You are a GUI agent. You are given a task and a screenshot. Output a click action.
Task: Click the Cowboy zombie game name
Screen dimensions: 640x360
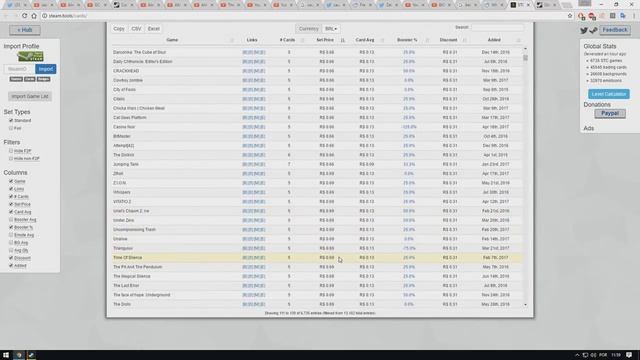[128, 80]
